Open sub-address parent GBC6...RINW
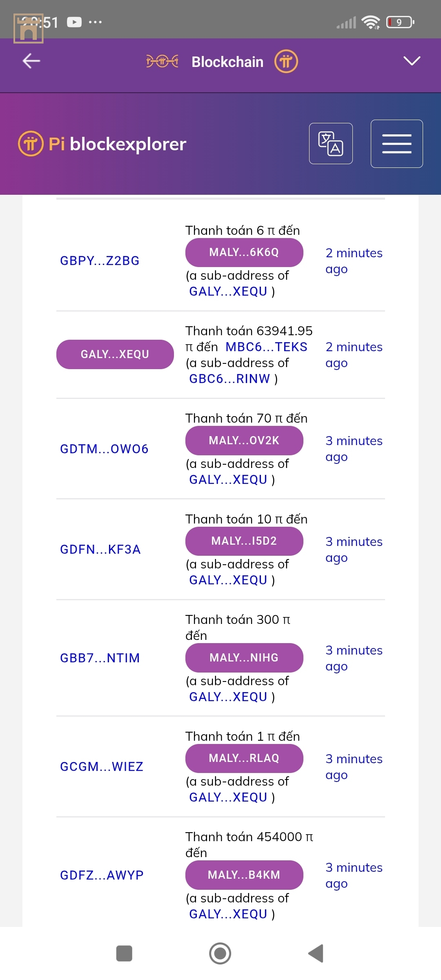The height and width of the screenshot is (980, 441). click(229, 379)
